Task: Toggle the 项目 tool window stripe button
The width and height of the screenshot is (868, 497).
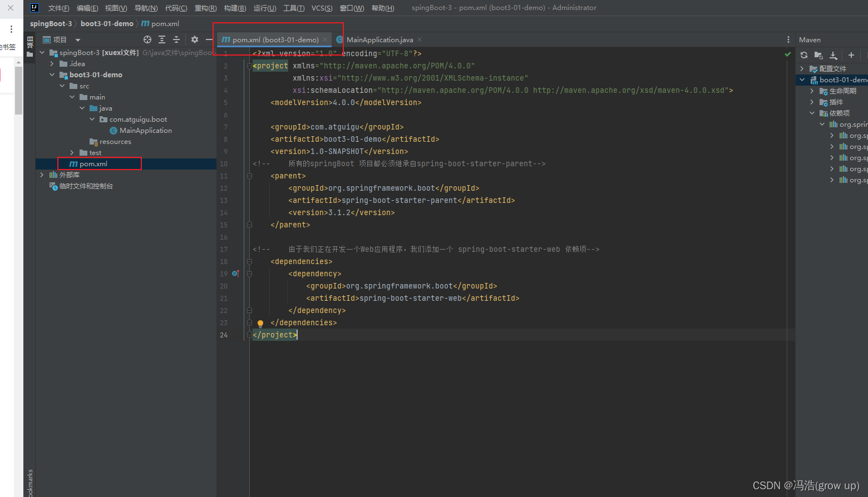Action: [x=30, y=42]
